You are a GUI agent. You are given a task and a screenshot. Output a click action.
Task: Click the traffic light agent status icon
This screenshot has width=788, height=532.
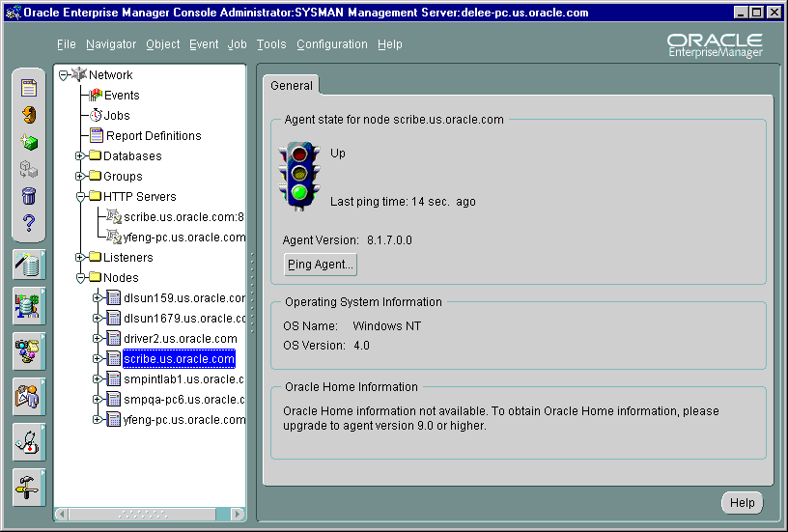[299, 176]
